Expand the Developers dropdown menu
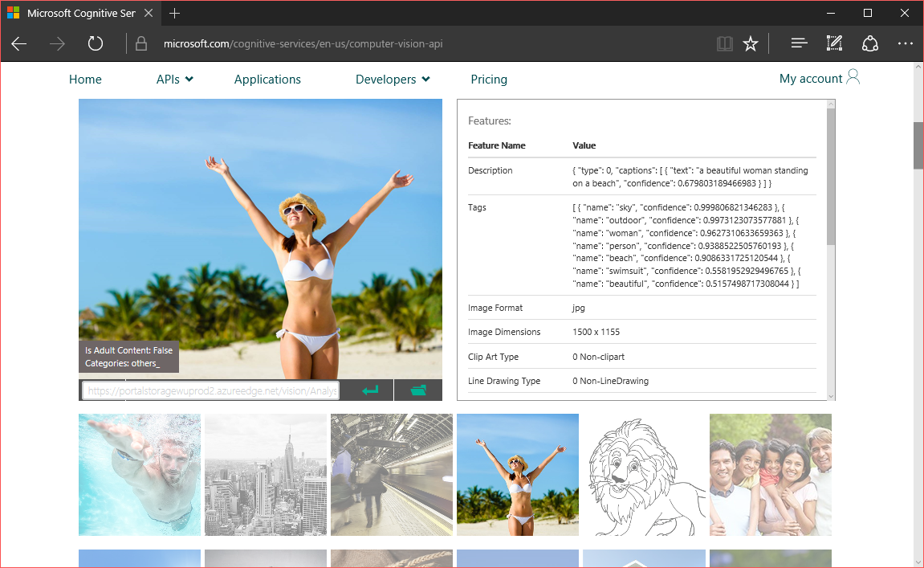Viewport: 924px width, 568px height. pos(393,80)
